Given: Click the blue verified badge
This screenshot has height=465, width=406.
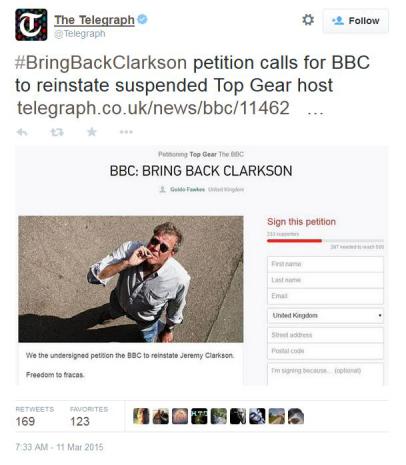Looking at the screenshot, I should point(142,19).
